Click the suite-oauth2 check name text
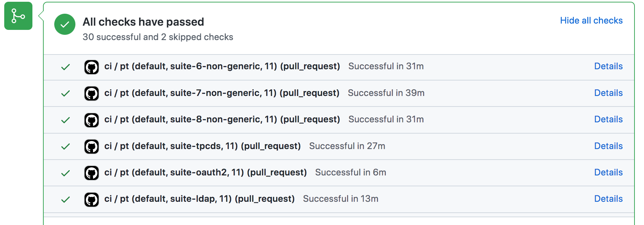The image size is (644, 225). (205, 172)
